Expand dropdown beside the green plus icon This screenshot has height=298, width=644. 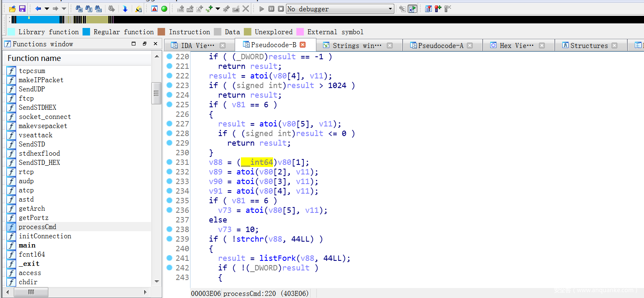(218, 9)
